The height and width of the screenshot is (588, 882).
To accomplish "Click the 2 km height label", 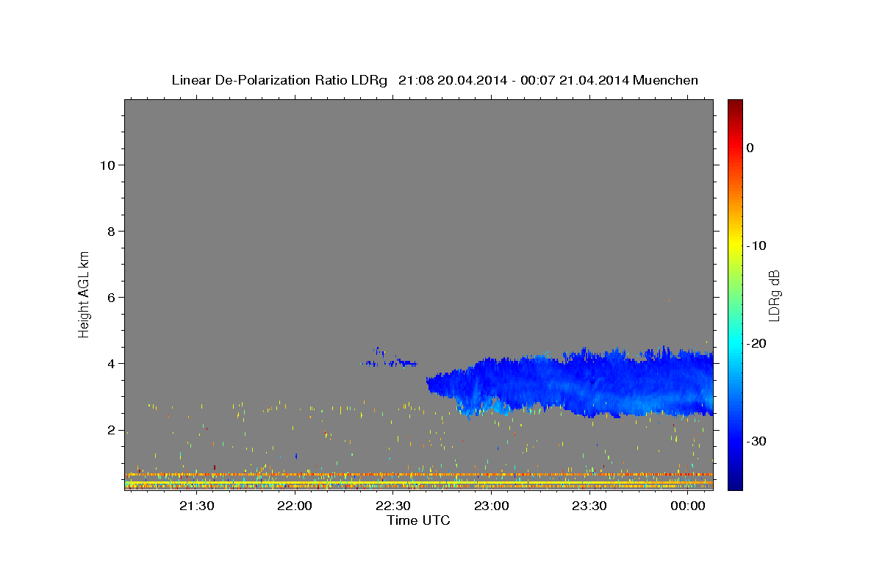I will click(x=110, y=430).
